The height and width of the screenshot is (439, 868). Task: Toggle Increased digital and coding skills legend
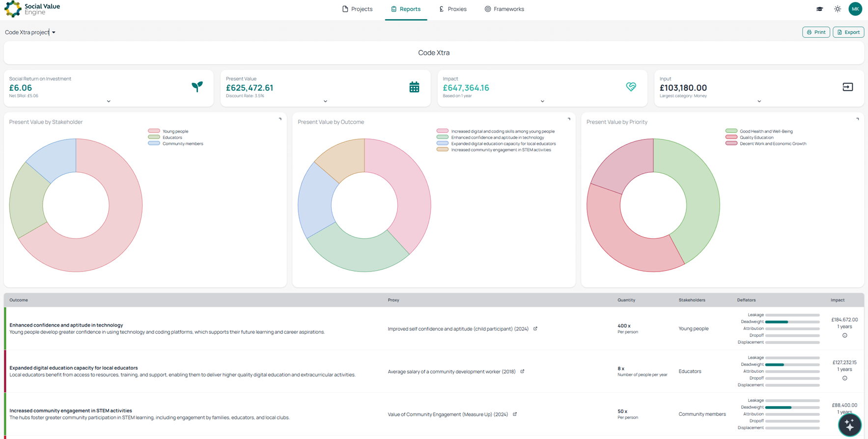pyautogui.click(x=496, y=131)
